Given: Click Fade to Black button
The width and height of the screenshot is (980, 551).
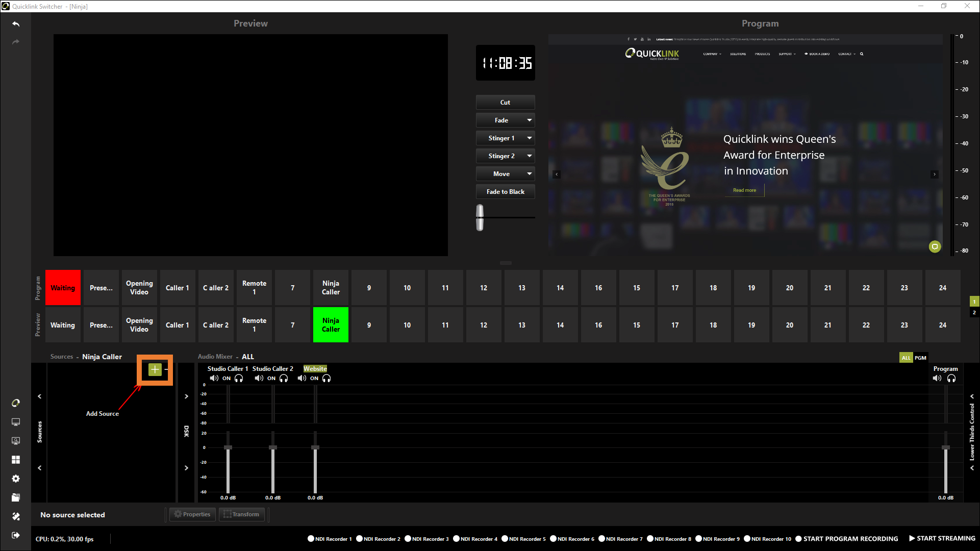Looking at the screenshot, I should (505, 192).
